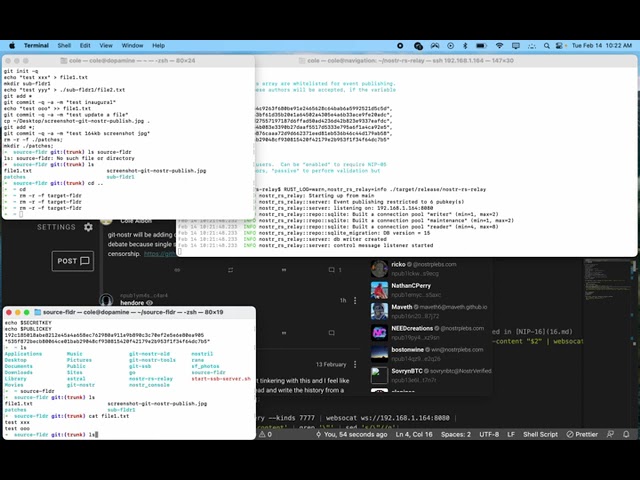Open SovrynBTC's profile
Image resolution: width=640 pixels, height=480 pixels.
click(x=407, y=371)
